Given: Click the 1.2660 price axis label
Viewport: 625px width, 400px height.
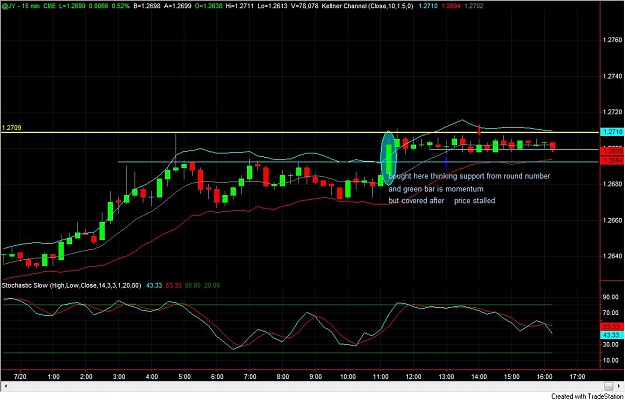Looking at the screenshot, I should 611,220.
